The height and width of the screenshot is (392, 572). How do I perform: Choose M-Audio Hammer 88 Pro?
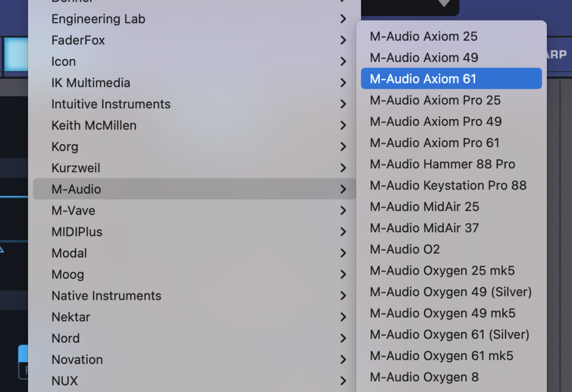tap(442, 164)
